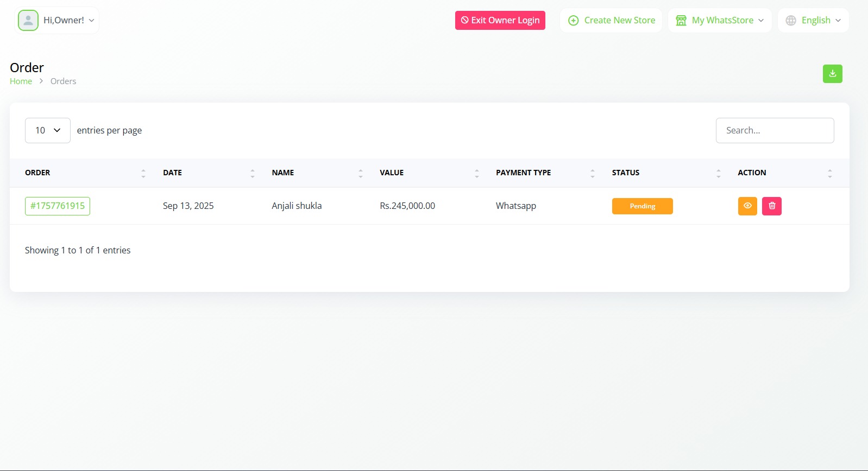Open order #1757761915 link
868x471 pixels.
(x=58, y=206)
